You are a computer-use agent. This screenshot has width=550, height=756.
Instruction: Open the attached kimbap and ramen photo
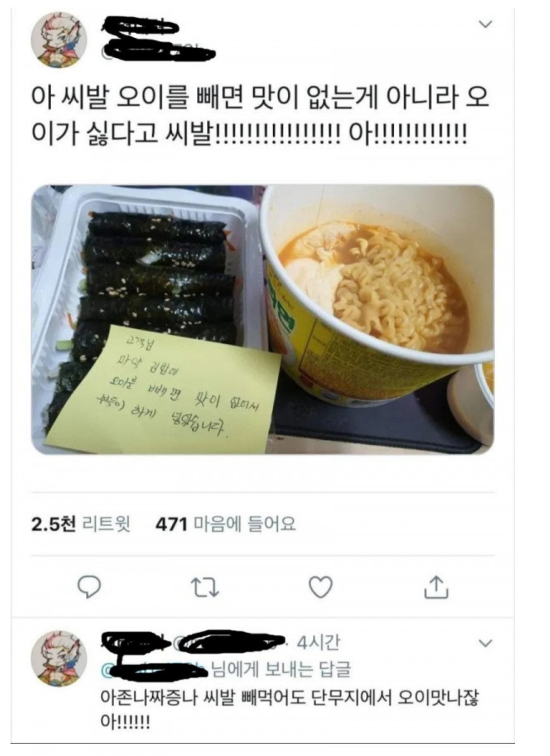[263, 320]
